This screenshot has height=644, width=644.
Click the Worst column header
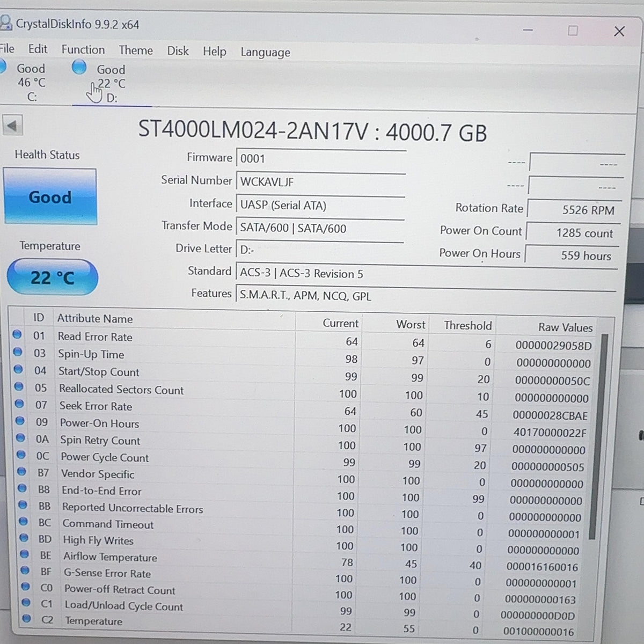[x=411, y=325]
